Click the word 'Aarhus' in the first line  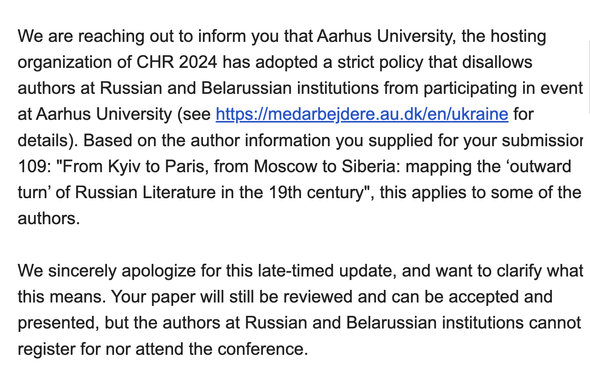(x=344, y=36)
